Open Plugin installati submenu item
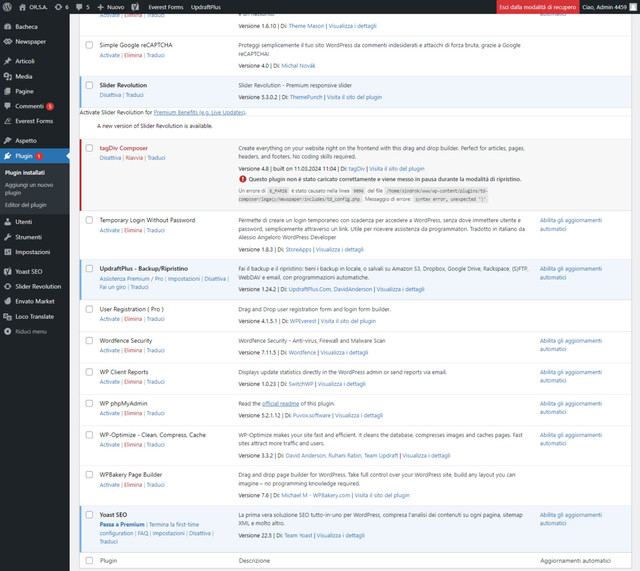 point(25,173)
